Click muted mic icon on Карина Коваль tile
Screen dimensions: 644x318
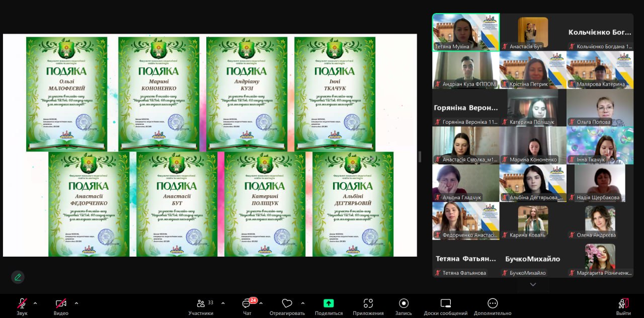(x=505, y=235)
